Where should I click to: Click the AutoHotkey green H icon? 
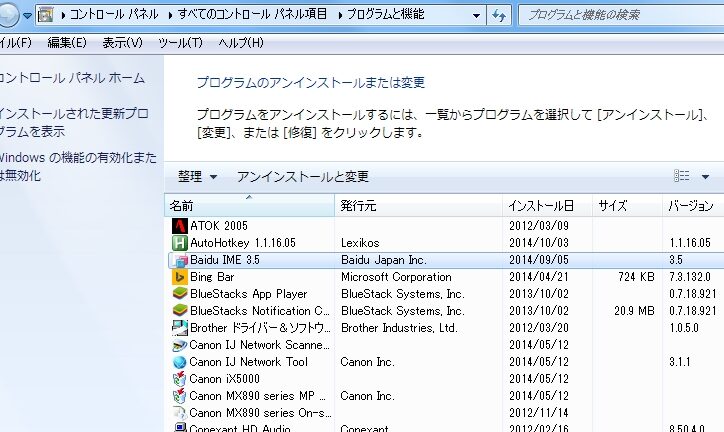(180, 243)
